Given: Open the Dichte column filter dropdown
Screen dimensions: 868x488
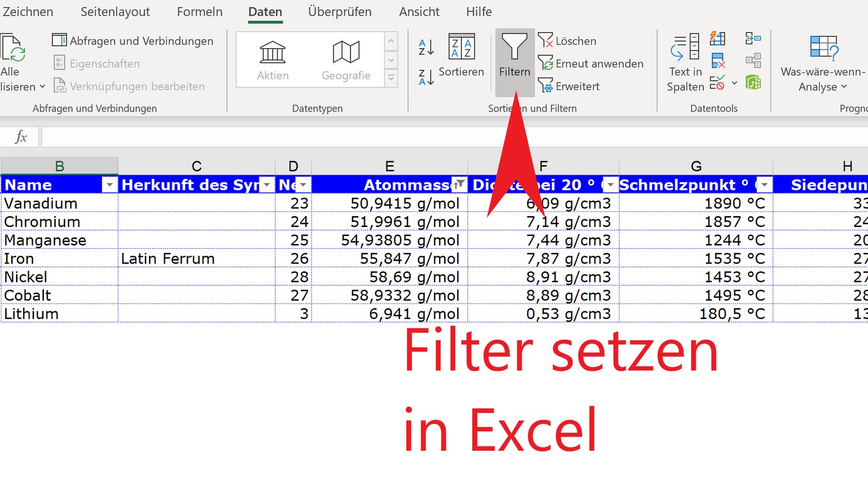Looking at the screenshot, I should tap(611, 185).
